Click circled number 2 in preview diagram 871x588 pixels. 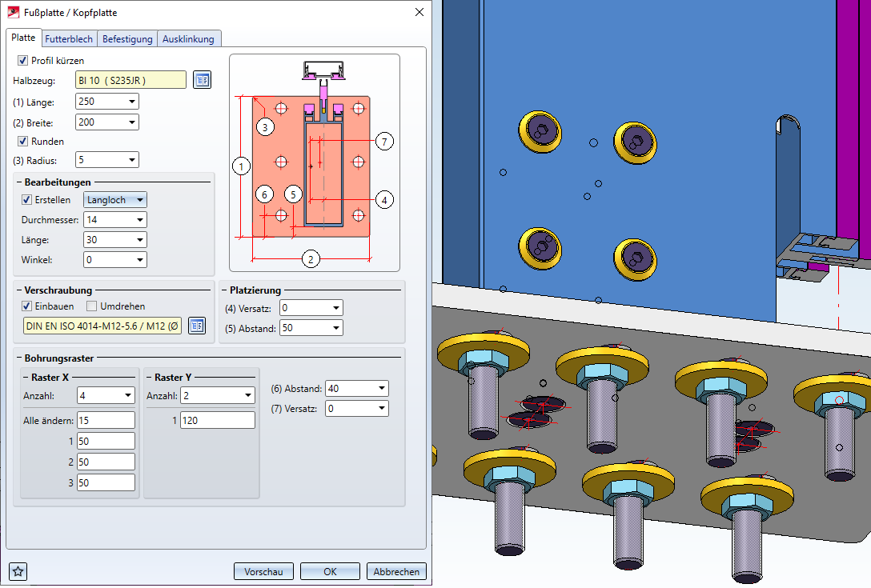pyautogui.click(x=311, y=258)
